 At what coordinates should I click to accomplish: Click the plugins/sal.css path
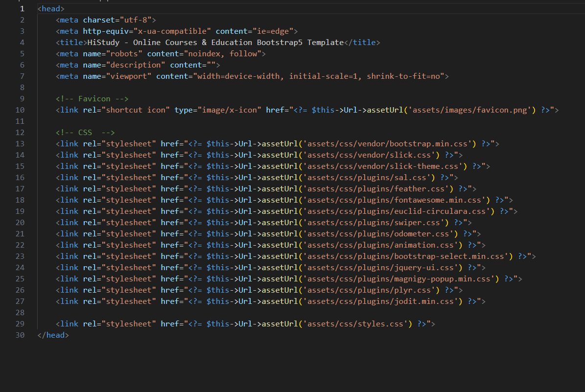pyautogui.click(x=367, y=177)
